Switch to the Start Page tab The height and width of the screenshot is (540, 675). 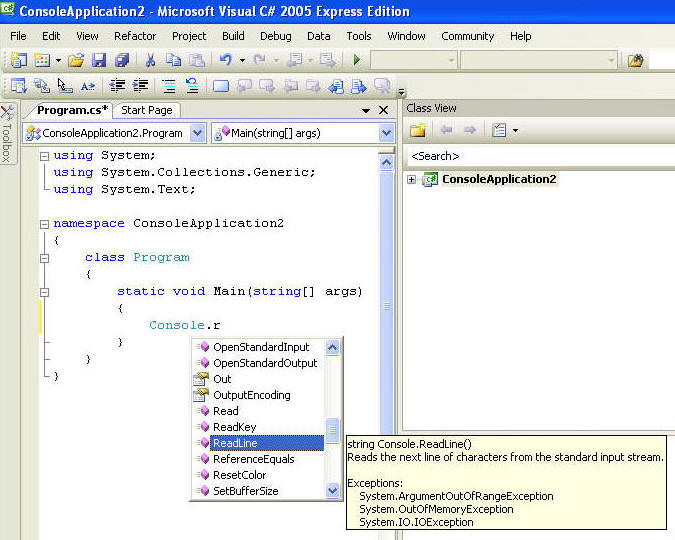click(x=146, y=110)
